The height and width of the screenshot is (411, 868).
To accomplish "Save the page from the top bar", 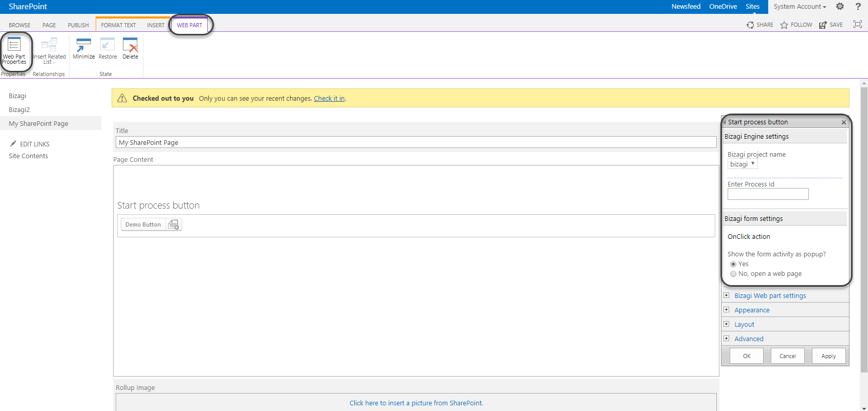I will [830, 25].
